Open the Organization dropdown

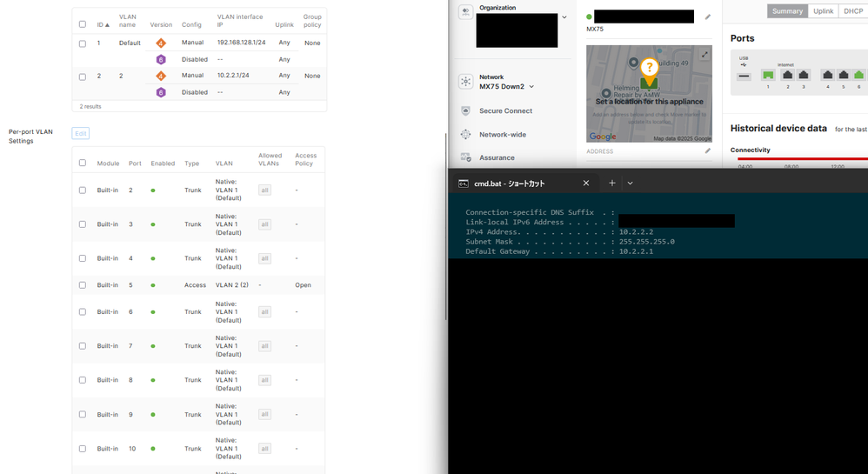point(564,17)
